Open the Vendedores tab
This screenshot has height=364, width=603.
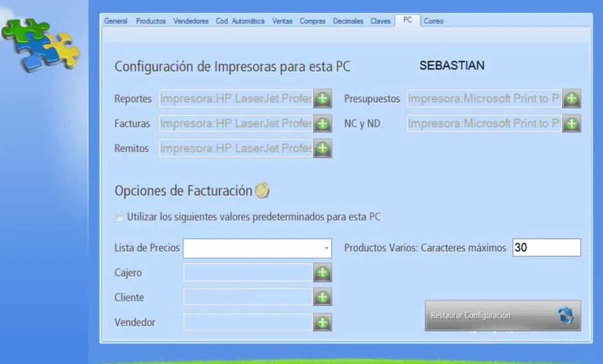point(191,21)
